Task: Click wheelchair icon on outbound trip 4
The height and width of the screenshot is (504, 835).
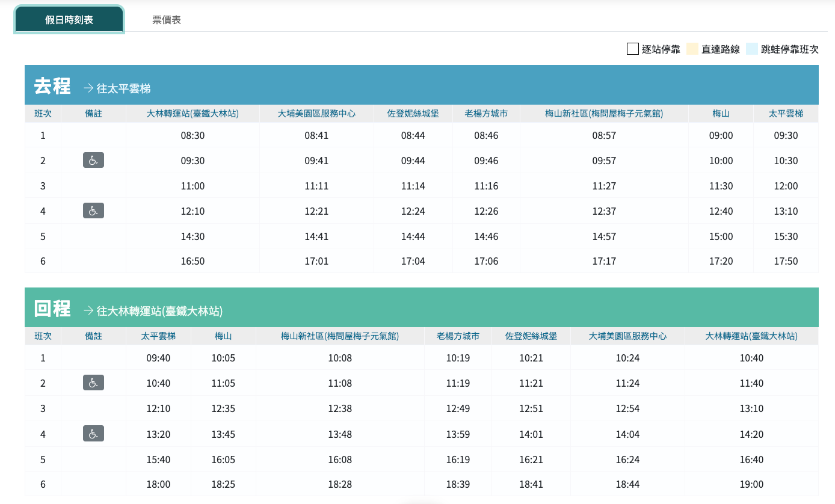Action: tap(93, 211)
